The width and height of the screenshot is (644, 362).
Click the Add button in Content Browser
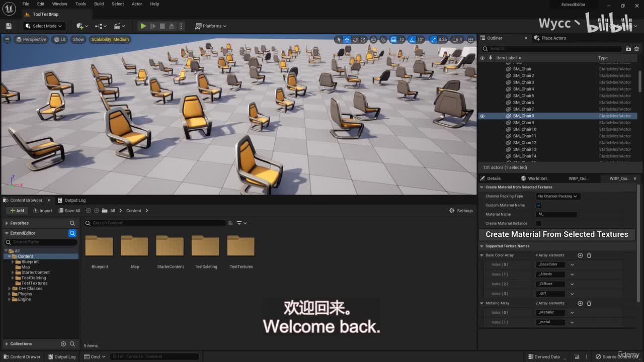coord(17,211)
